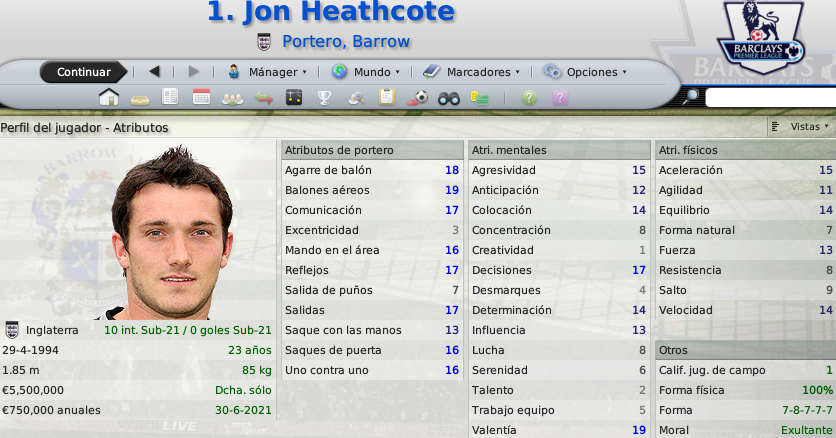Open the tactics board icon
This screenshot has height=438, width=836.
tap(294, 98)
